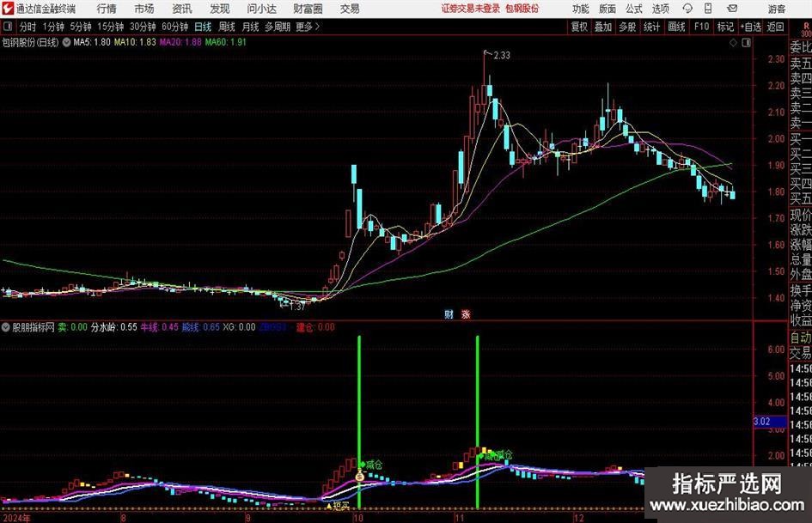Click the 牛线: 0.45 indicator value
The image size is (812, 523).
(x=160, y=327)
